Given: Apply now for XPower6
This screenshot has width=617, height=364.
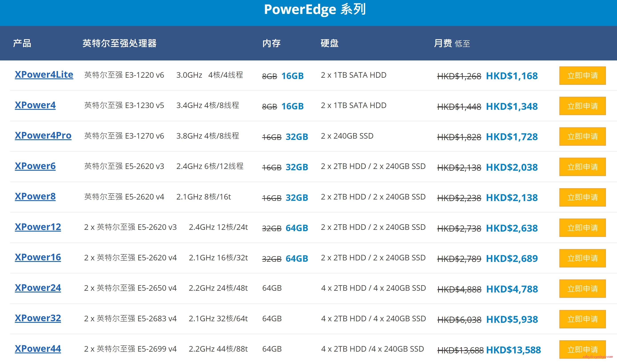Looking at the screenshot, I should pos(582,167).
